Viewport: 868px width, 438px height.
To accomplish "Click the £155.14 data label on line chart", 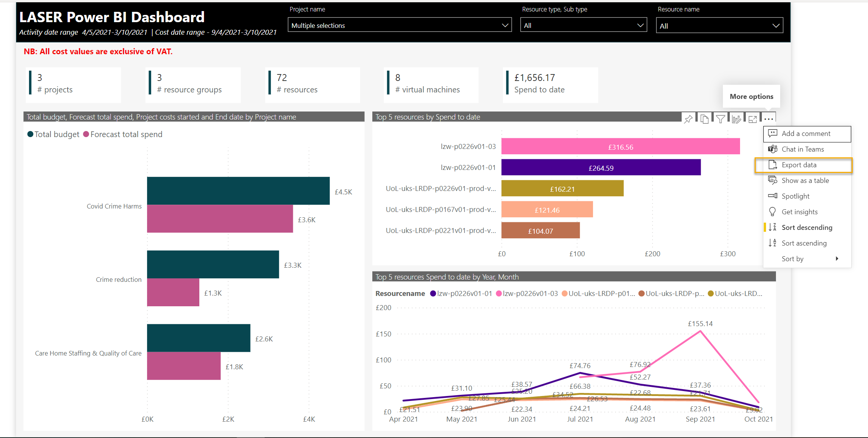I will click(x=700, y=323).
